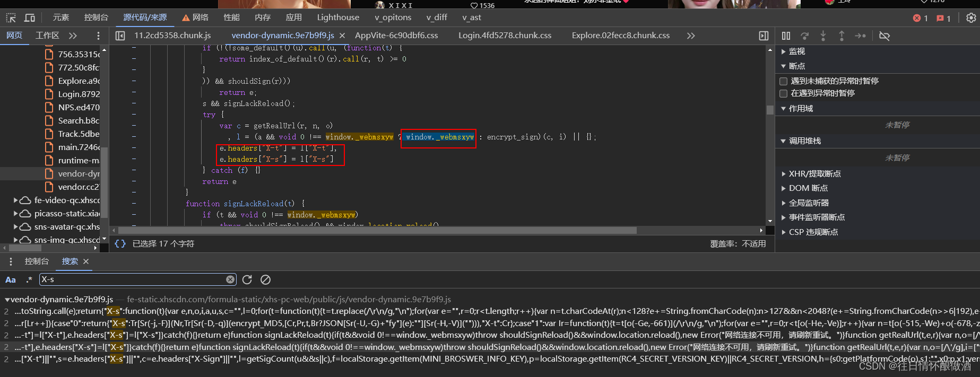This screenshot has width=980, height=377.
Task: Open the 网络 Network tab
Action: (x=195, y=17)
